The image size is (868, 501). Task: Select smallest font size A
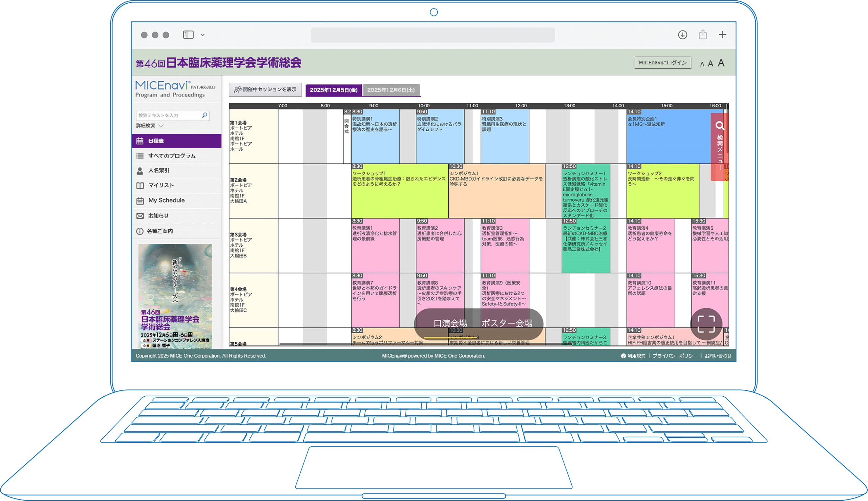pos(702,64)
